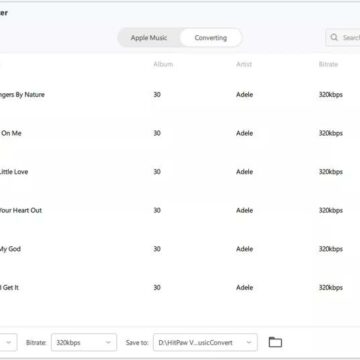Switch to the Converting tab
The height and width of the screenshot is (360, 360).
211,38
